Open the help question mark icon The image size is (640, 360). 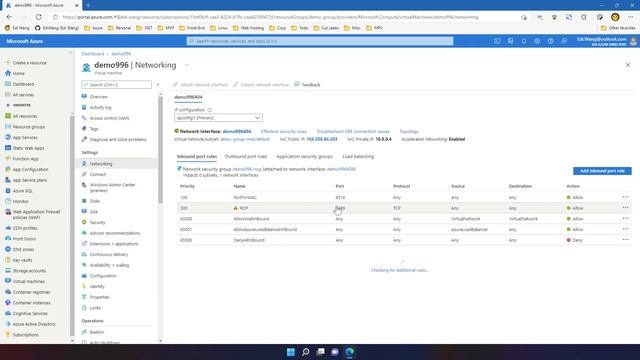click(x=551, y=41)
